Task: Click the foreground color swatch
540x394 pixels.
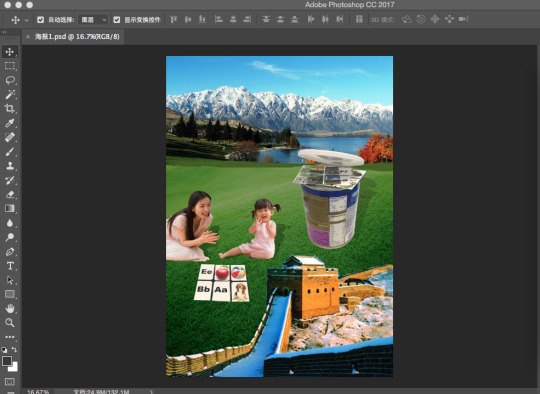Action: [7, 361]
